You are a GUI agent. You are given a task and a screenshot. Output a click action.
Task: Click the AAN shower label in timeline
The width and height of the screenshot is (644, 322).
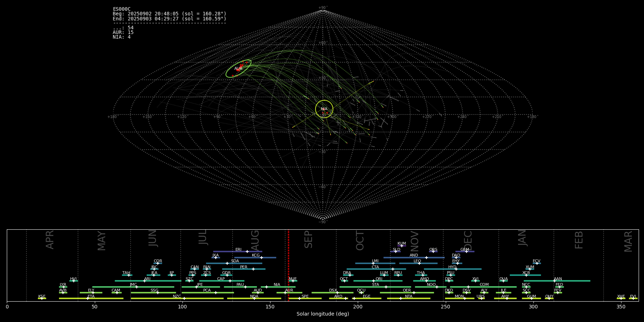558,279
